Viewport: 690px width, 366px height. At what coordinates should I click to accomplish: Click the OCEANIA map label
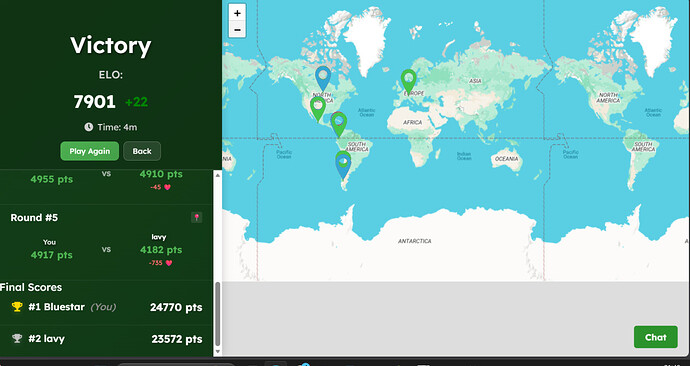point(506,159)
